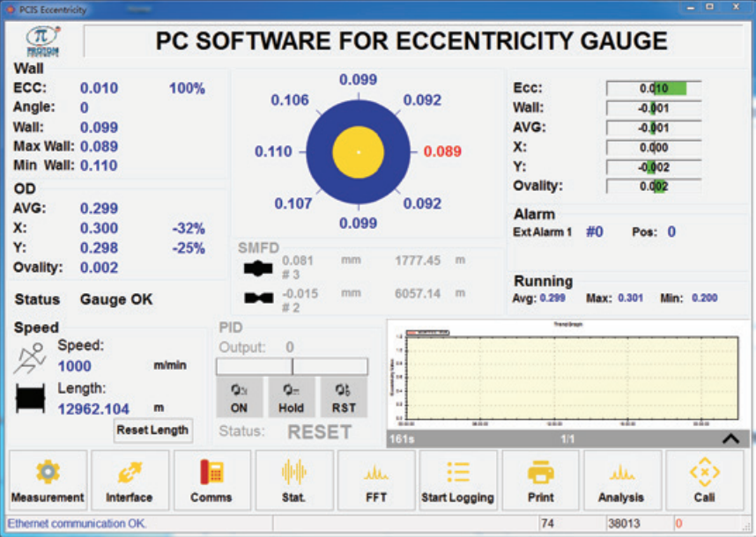
Task: Open the Comms configuration
Action: [211, 480]
